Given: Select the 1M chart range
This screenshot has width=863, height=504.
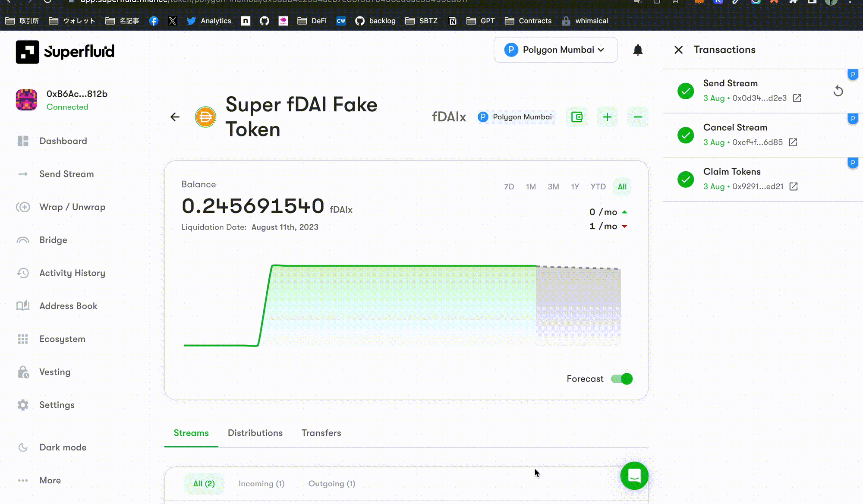Looking at the screenshot, I should pos(531,187).
